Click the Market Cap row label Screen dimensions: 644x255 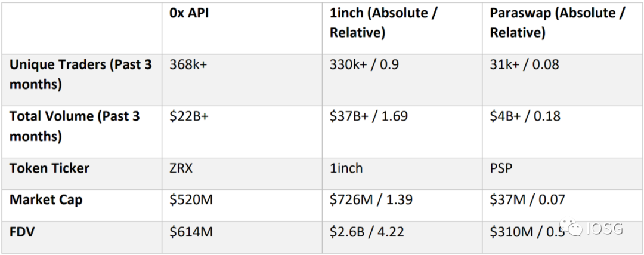point(46,200)
